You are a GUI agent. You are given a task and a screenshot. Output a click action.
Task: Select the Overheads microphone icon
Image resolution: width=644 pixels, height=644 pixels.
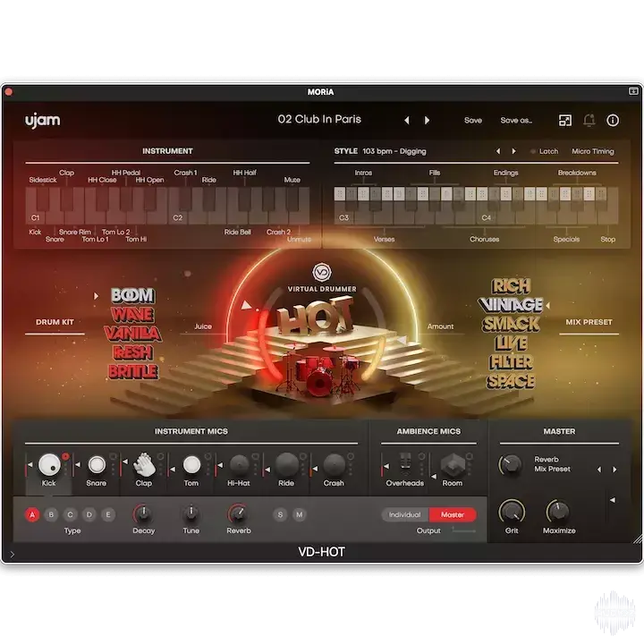pos(405,464)
